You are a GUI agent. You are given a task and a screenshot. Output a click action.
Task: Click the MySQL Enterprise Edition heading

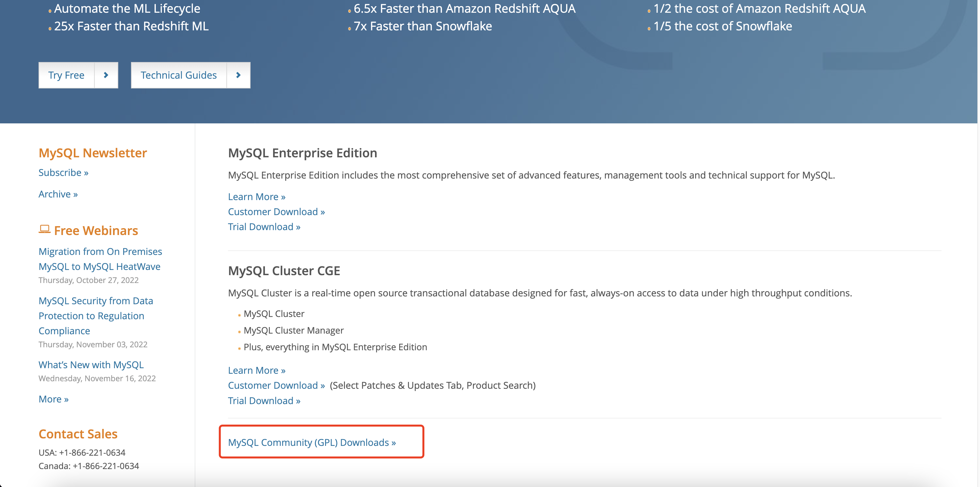pos(302,153)
